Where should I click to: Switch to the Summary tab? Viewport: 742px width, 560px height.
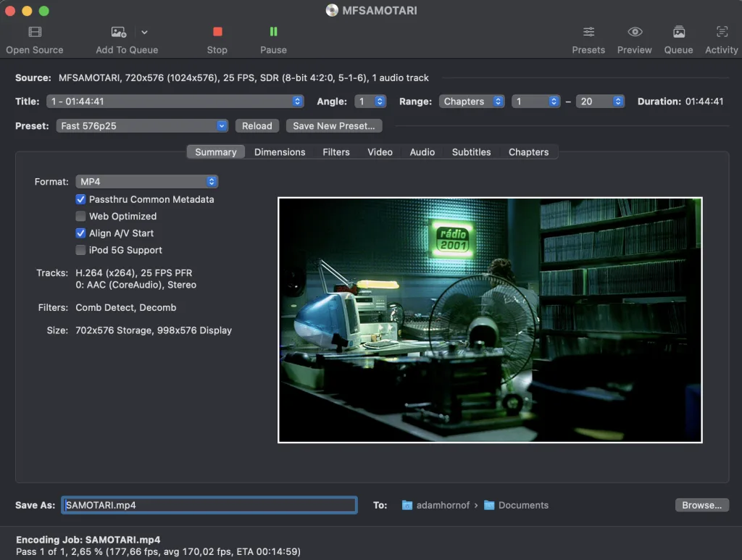(216, 152)
